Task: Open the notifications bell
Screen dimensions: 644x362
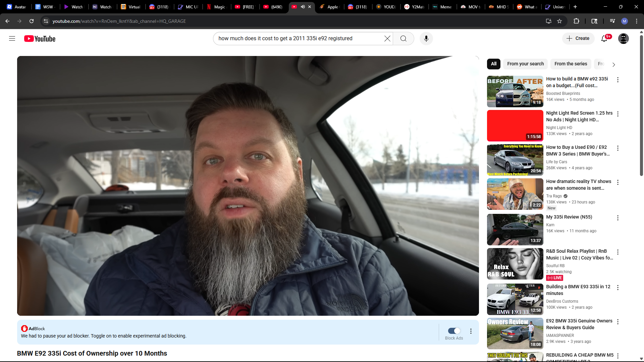Action: [x=604, y=39]
